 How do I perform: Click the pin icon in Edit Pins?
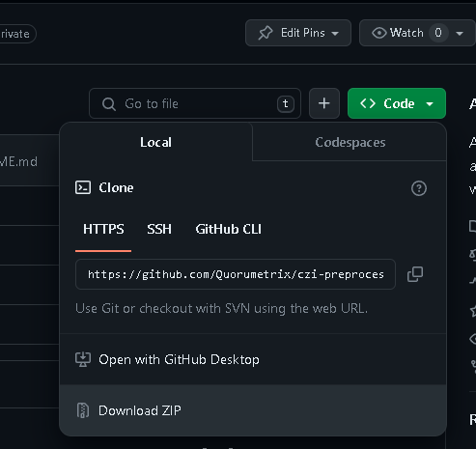click(266, 33)
